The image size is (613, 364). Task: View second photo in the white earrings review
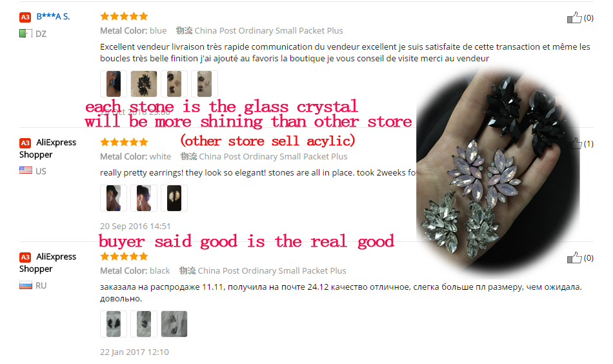(144, 198)
